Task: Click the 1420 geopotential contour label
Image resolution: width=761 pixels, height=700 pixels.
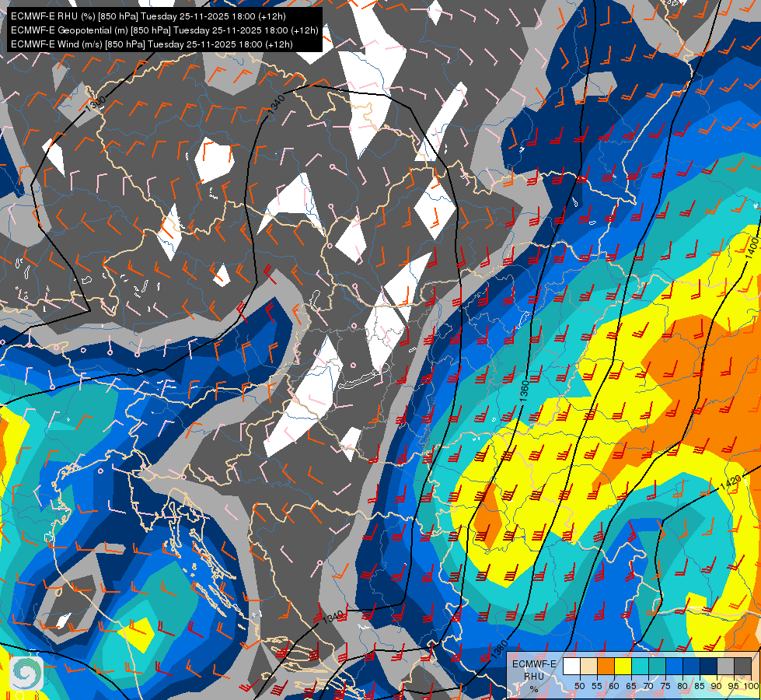Action: (731, 483)
